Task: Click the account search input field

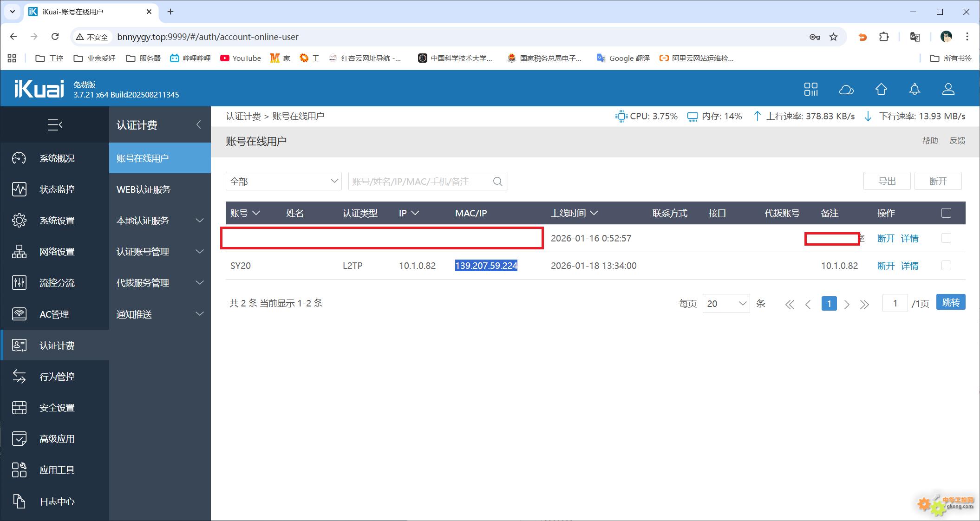Action: tap(418, 182)
